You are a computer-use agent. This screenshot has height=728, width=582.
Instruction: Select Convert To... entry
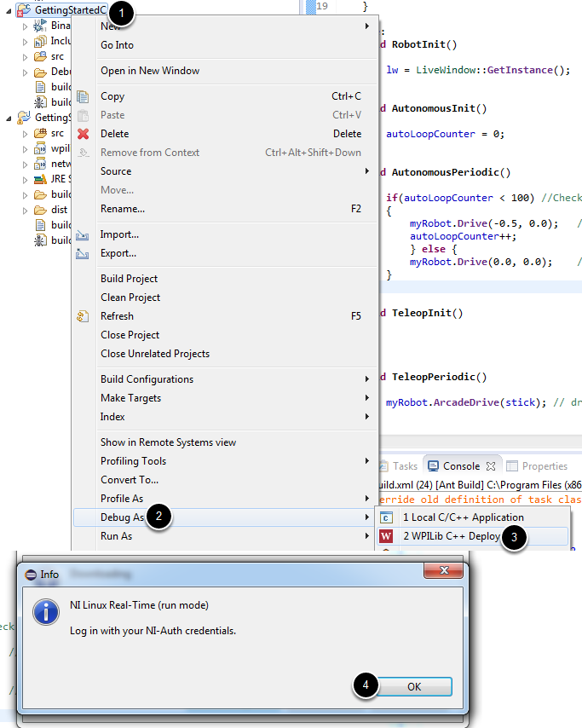pyautogui.click(x=225, y=480)
